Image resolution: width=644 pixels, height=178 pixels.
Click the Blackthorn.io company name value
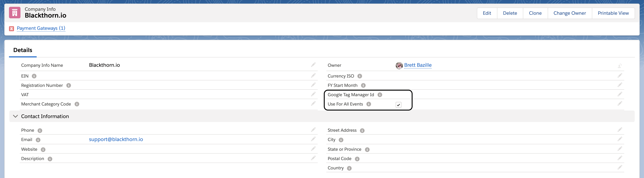(105, 65)
